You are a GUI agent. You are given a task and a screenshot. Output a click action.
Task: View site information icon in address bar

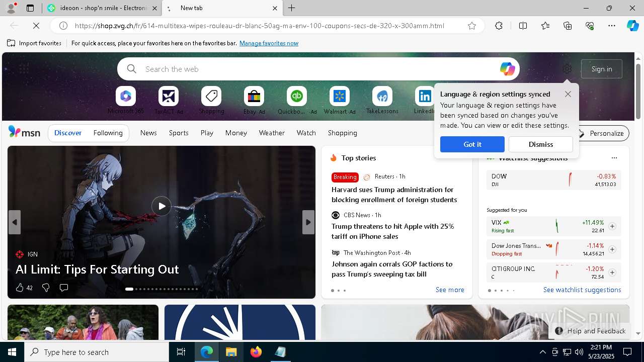point(63,26)
